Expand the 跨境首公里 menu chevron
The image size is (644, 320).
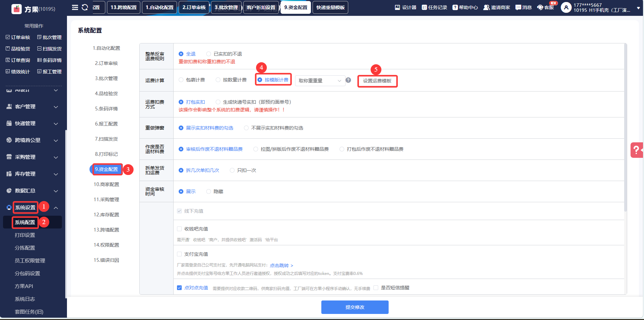(x=56, y=141)
